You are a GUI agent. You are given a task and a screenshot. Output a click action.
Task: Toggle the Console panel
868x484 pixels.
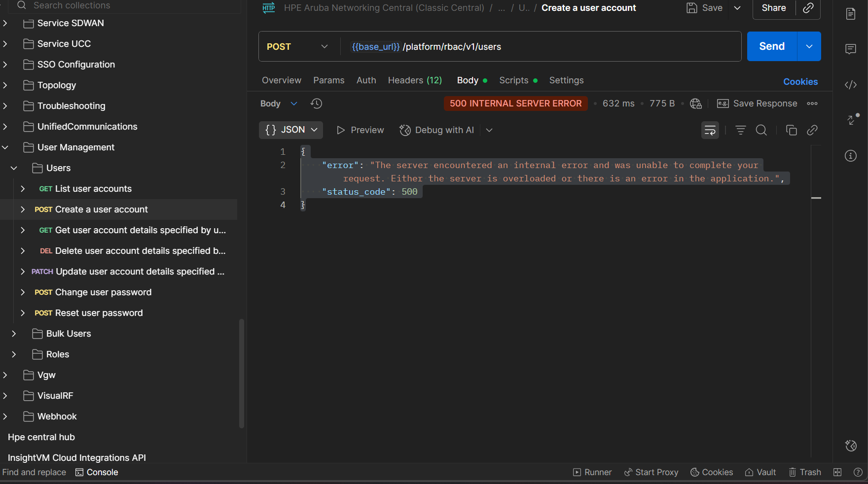click(x=97, y=472)
